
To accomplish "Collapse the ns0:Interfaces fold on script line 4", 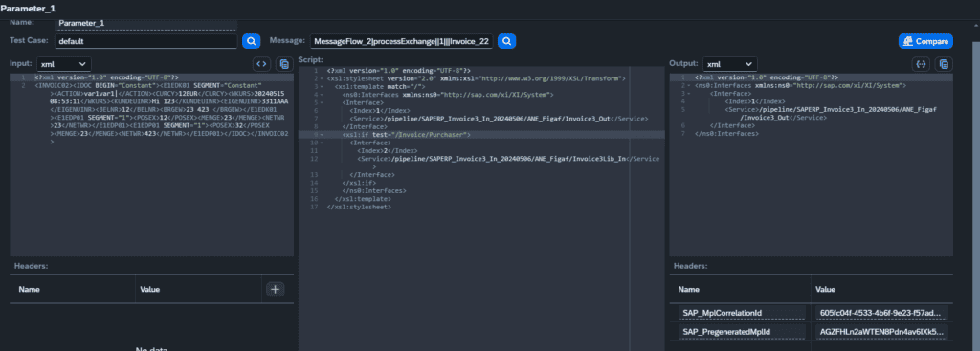I will click(x=322, y=95).
